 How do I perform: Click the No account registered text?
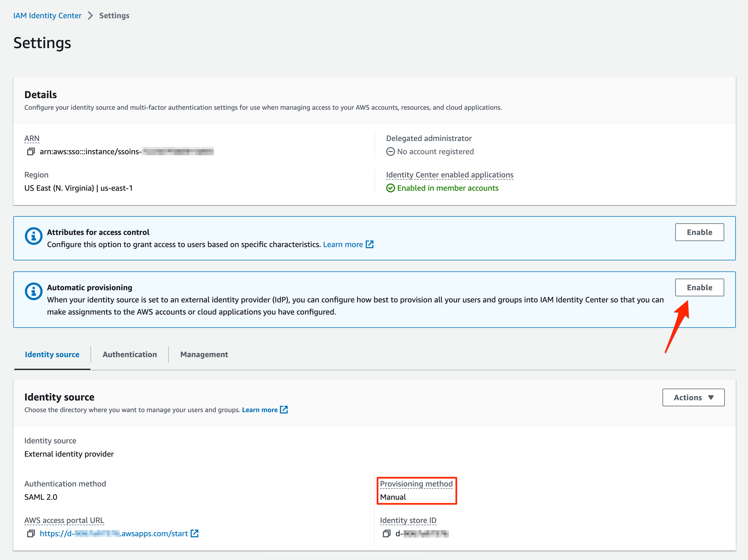pyautogui.click(x=435, y=151)
